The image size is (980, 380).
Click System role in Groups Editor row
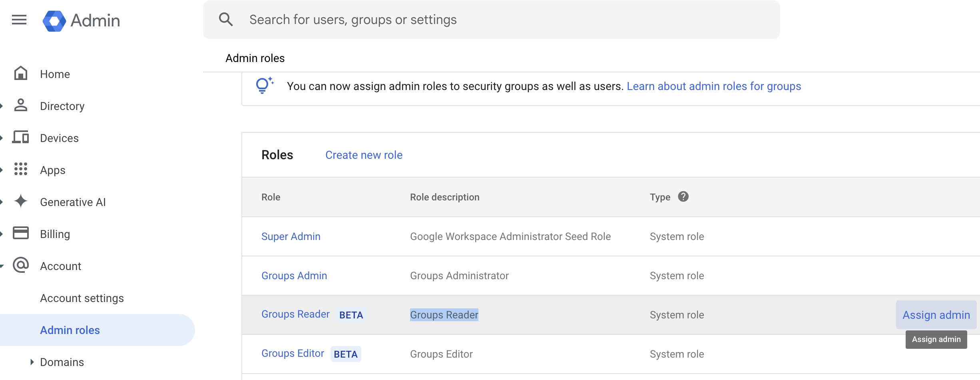[677, 354]
